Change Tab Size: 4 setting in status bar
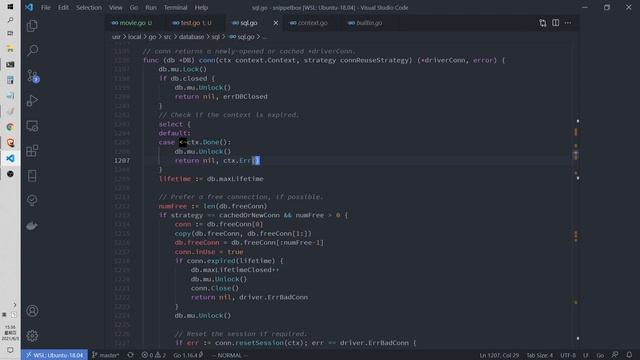This screenshot has width=640, height=360. click(x=540, y=355)
